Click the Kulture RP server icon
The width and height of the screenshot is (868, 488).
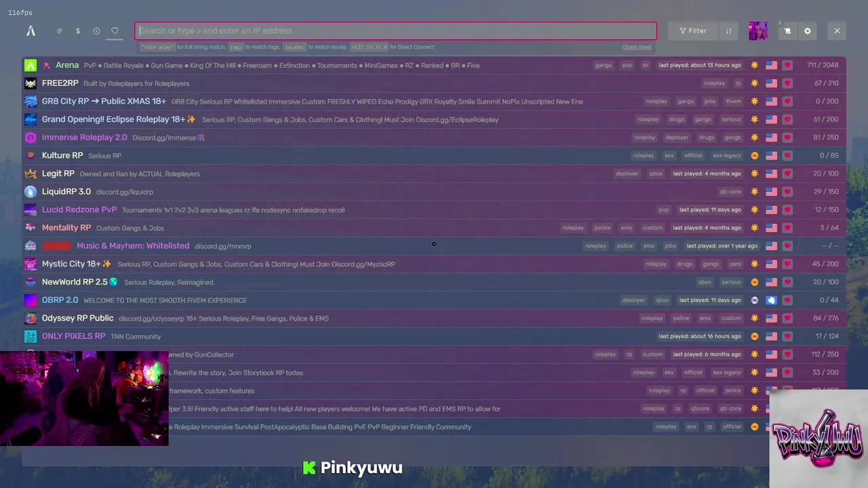(31, 155)
